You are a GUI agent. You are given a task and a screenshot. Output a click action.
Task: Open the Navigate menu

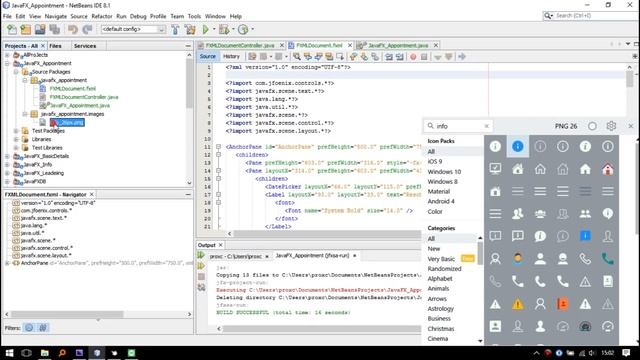[56, 16]
